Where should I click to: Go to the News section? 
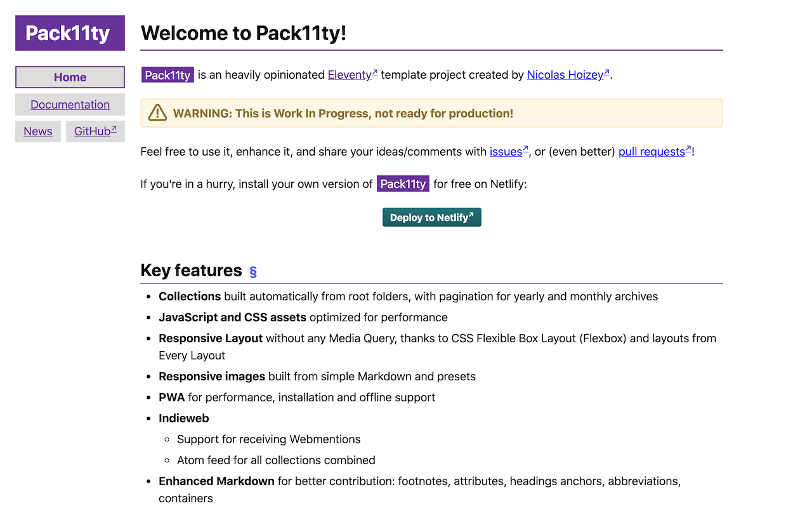click(x=38, y=131)
